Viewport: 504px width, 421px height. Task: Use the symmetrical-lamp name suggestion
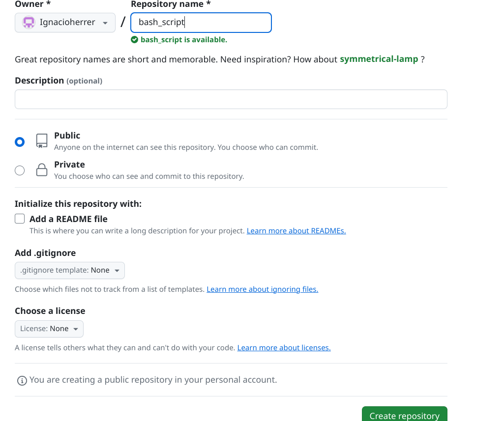[x=379, y=59]
